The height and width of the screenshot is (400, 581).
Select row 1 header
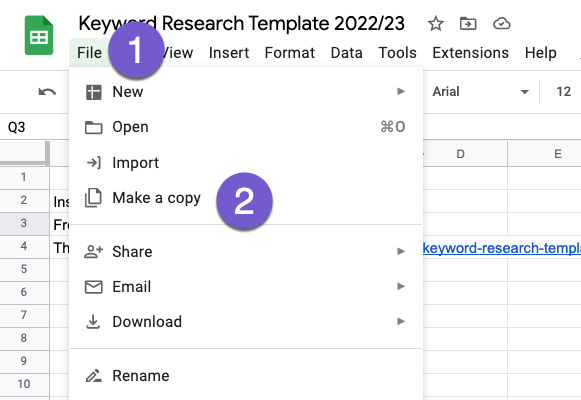[x=24, y=177]
